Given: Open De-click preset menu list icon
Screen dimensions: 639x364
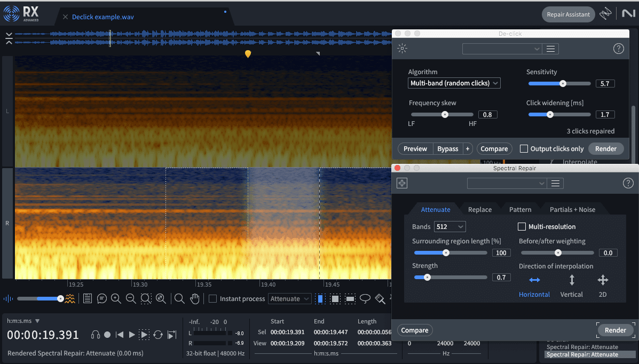Looking at the screenshot, I should click(x=550, y=49).
